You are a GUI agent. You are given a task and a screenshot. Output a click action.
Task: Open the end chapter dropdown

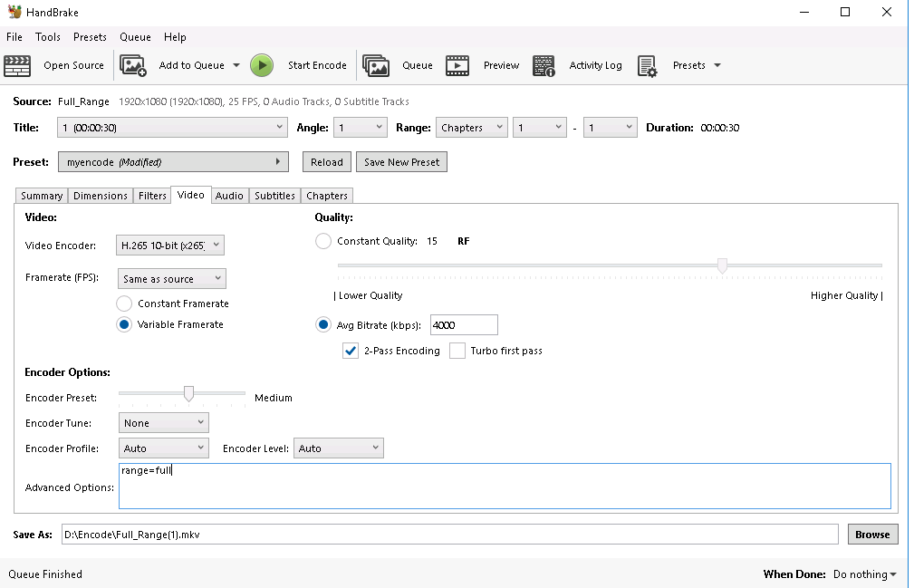coord(611,128)
